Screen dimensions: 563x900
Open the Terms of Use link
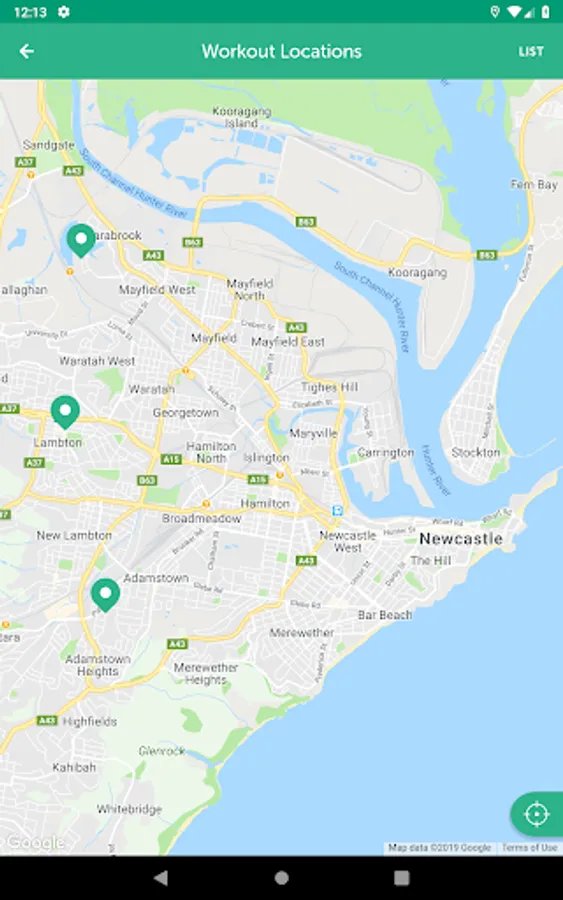[529, 848]
